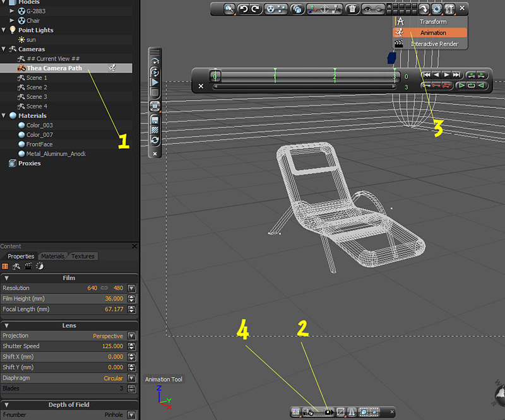The width and height of the screenshot is (505, 420).
Task: Toggle the resolution aspect link icon
Action: [105, 288]
